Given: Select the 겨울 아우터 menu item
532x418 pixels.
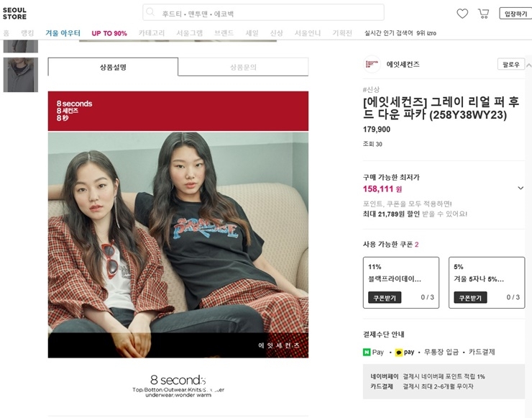Looking at the screenshot, I should [63, 33].
